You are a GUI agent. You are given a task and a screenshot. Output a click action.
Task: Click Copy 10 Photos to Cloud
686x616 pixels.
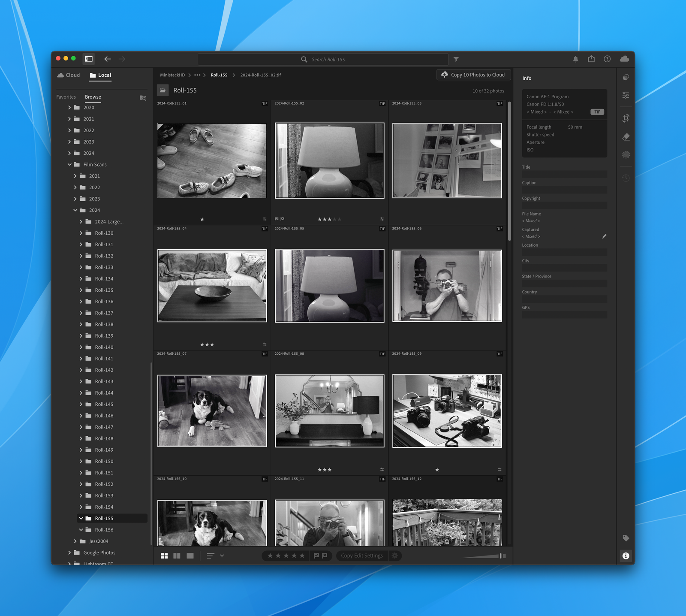click(473, 75)
